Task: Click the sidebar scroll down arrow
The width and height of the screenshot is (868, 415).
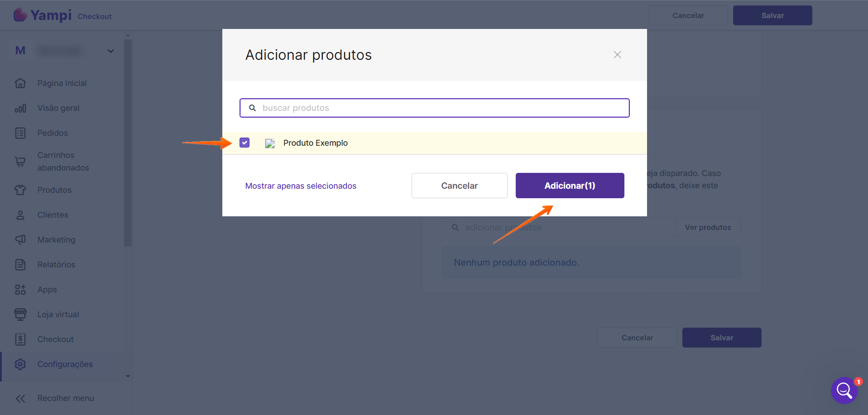Action: (128, 376)
